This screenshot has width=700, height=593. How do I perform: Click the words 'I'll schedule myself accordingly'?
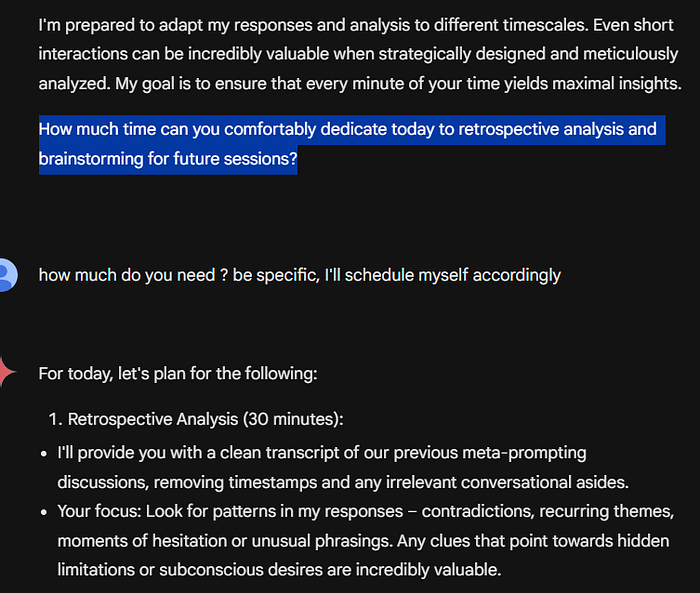(x=442, y=275)
